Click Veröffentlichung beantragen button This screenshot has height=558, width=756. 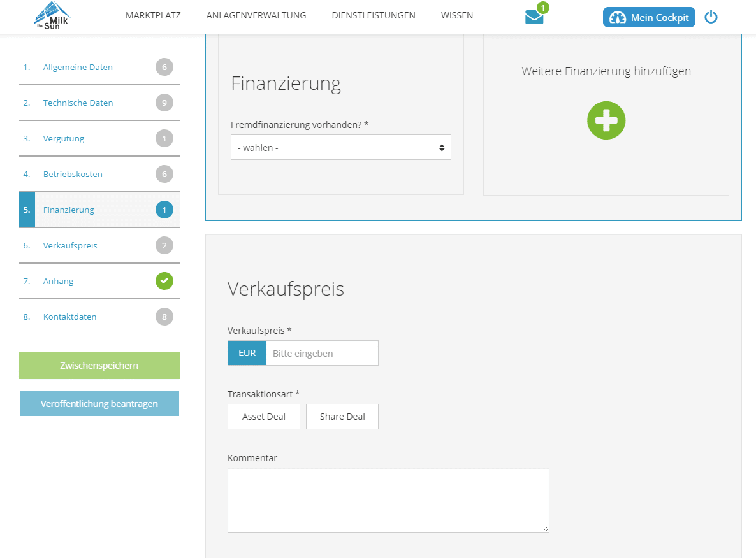[99, 404]
